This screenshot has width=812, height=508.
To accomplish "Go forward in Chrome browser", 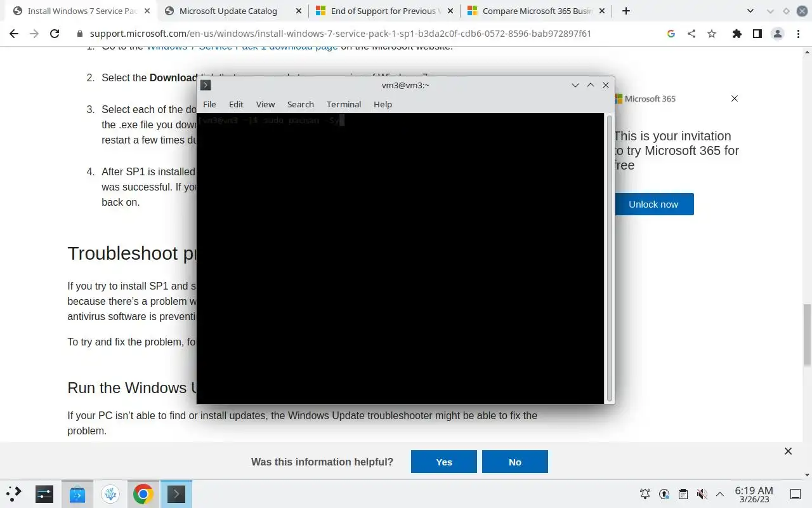I will pyautogui.click(x=34, y=34).
